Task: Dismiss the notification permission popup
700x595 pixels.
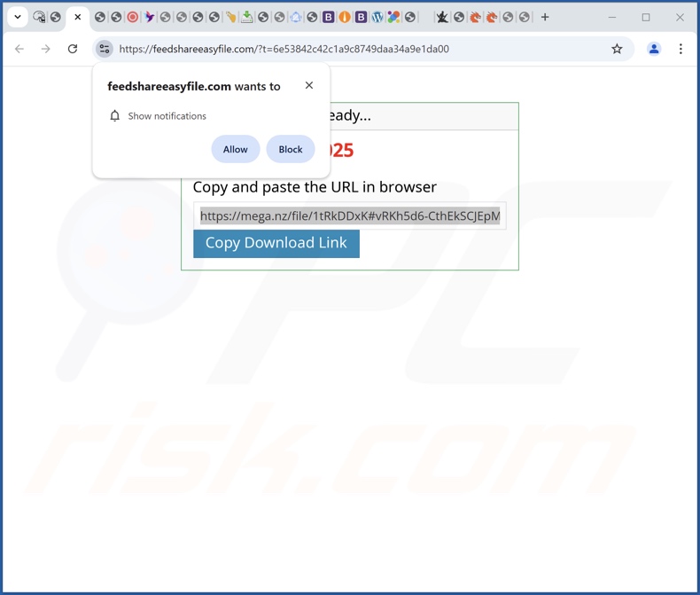Action: pos(309,85)
